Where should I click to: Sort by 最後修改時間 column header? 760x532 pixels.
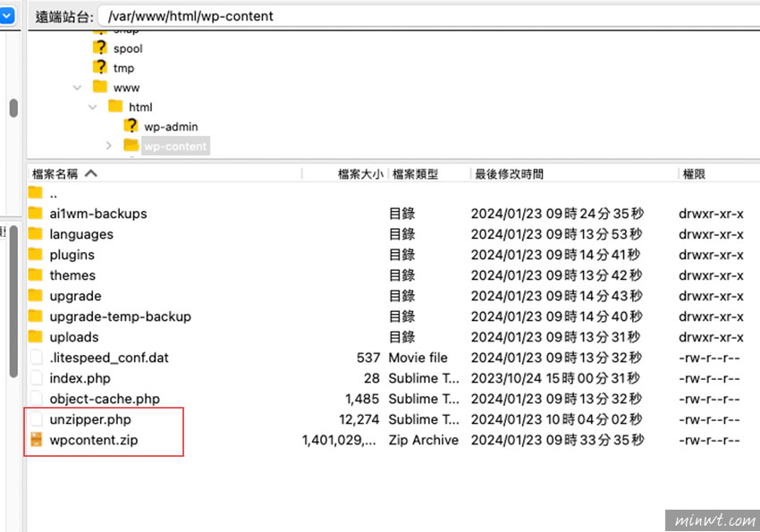[509, 174]
